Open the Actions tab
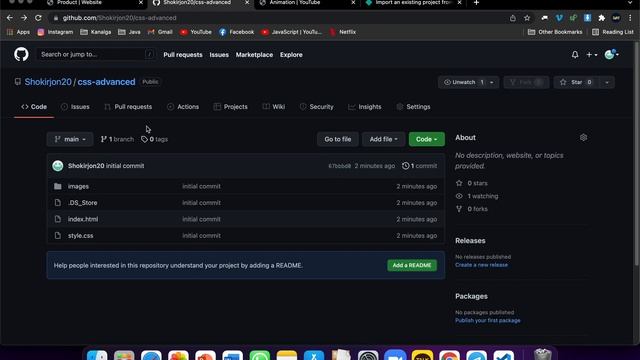This screenshot has height=360, width=640. [x=183, y=107]
